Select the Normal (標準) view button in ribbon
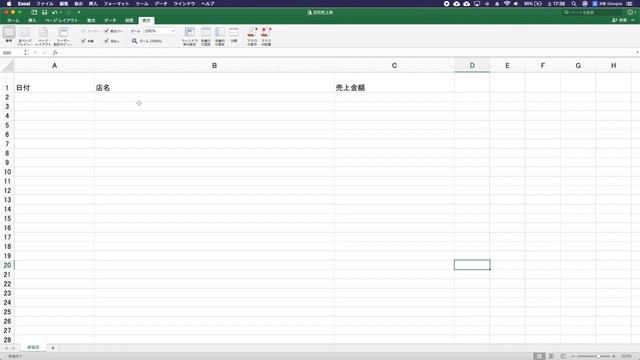Viewport: 640px width, 360px height. (9, 35)
